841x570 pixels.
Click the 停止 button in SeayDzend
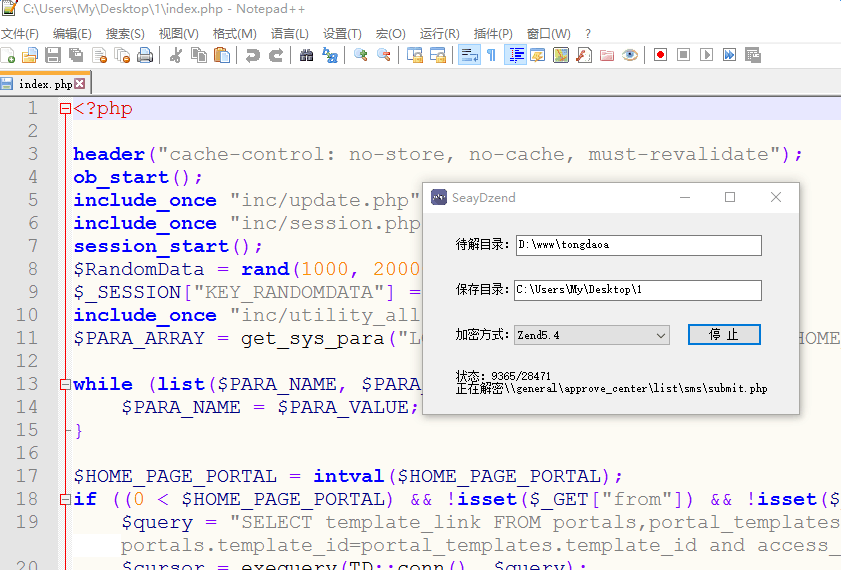click(724, 335)
